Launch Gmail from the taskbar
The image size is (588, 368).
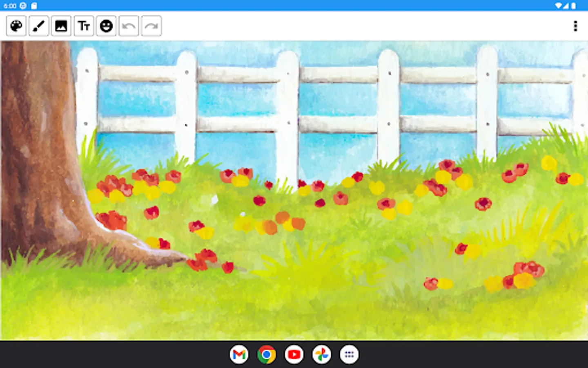[x=239, y=355]
